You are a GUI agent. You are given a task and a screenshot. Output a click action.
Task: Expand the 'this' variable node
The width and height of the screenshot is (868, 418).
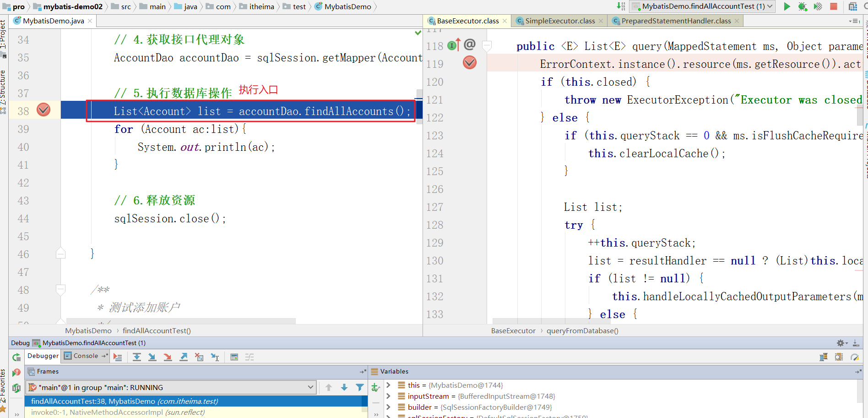click(x=388, y=385)
